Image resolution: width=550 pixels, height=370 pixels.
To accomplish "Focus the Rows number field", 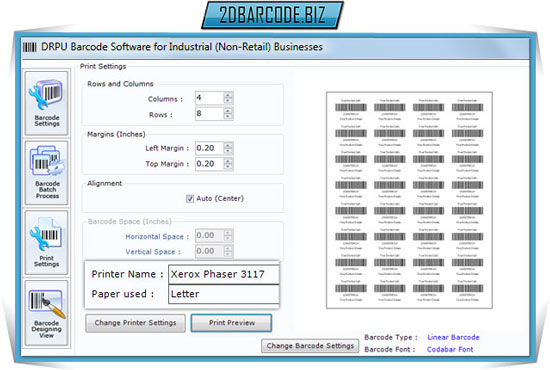I will coord(209,114).
